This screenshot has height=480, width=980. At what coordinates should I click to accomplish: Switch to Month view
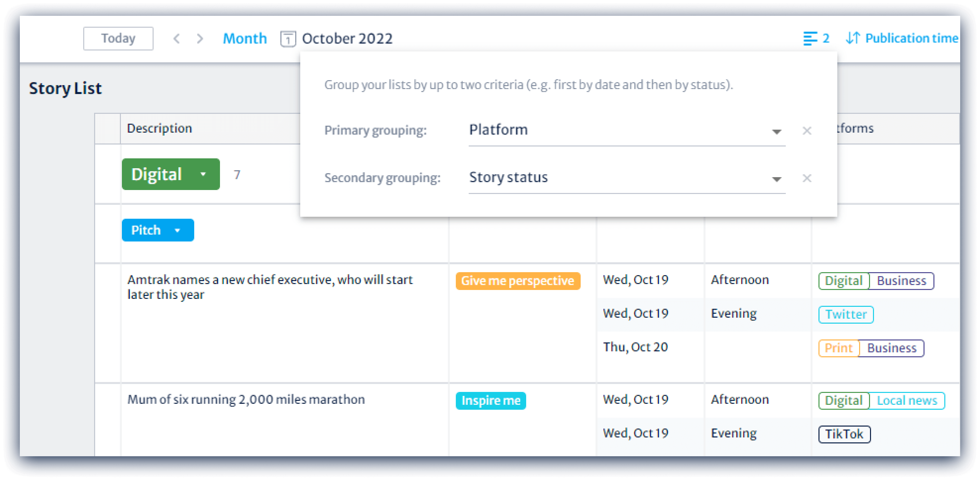245,38
